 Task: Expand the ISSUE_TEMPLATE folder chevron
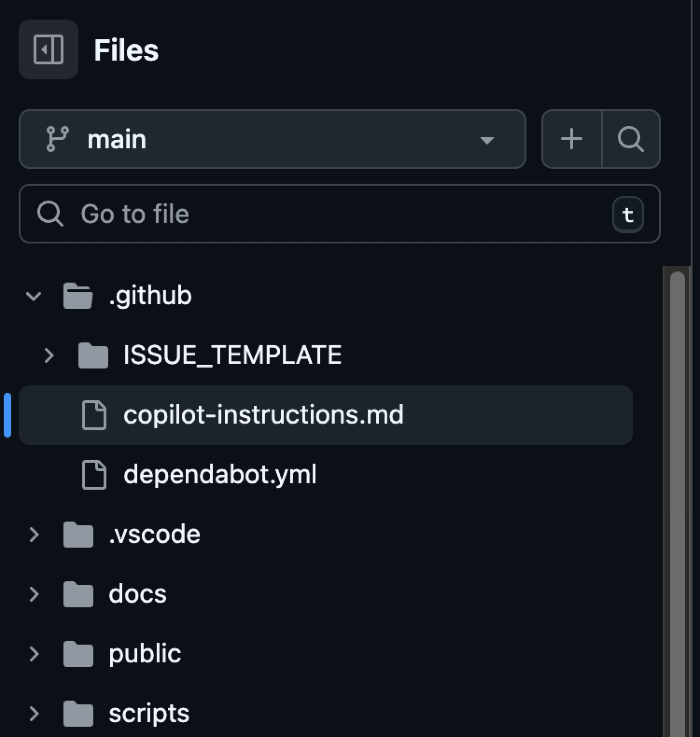coord(49,355)
